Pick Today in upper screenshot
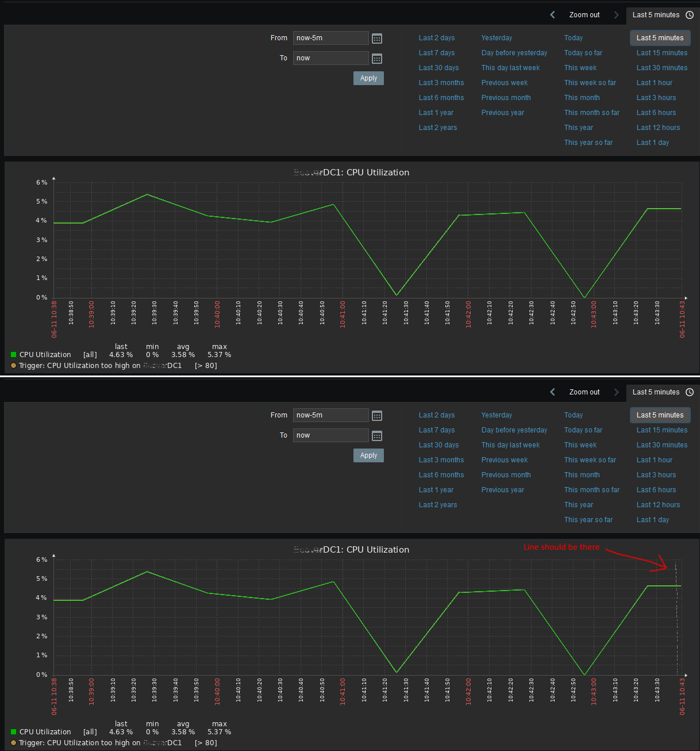The width and height of the screenshot is (700, 751). (574, 38)
